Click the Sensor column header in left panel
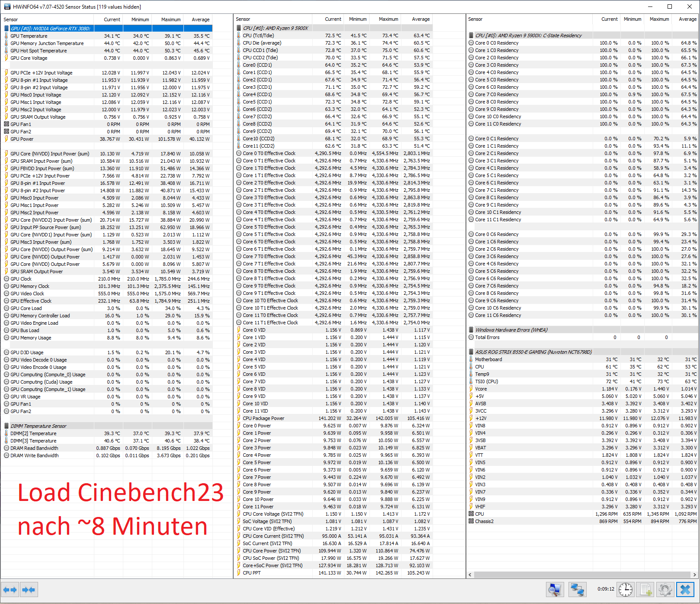The height and width of the screenshot is (604, 700). pyautogui.click(x=48, y=19)
